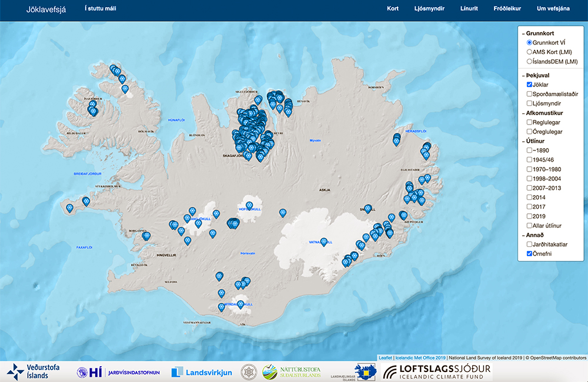Click the ÞINGVELLIR place name label

[x=166, y=255]
